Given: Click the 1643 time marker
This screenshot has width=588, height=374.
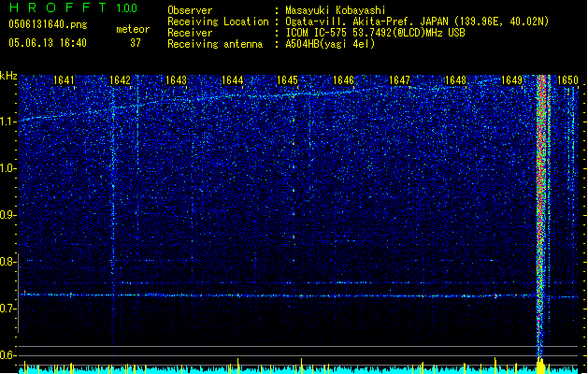Looking at the screenshot, I should [176, 80].
